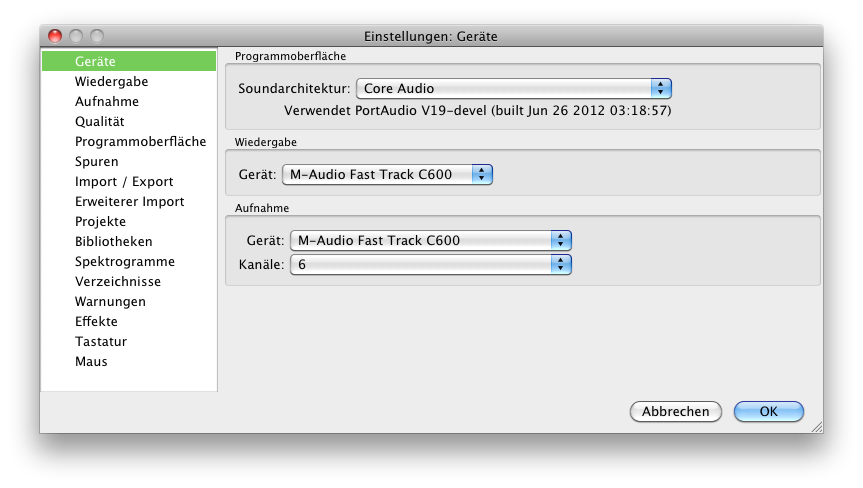The width and height of the screenshot is (863, 488).
Task: Go to Tastatur settings
Action: point(129,341)
